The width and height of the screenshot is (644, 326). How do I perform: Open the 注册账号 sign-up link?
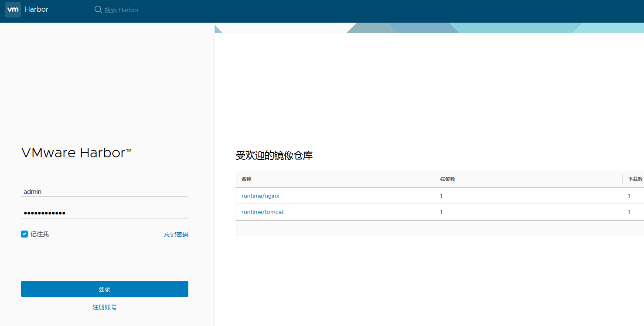tap(105, 307)
